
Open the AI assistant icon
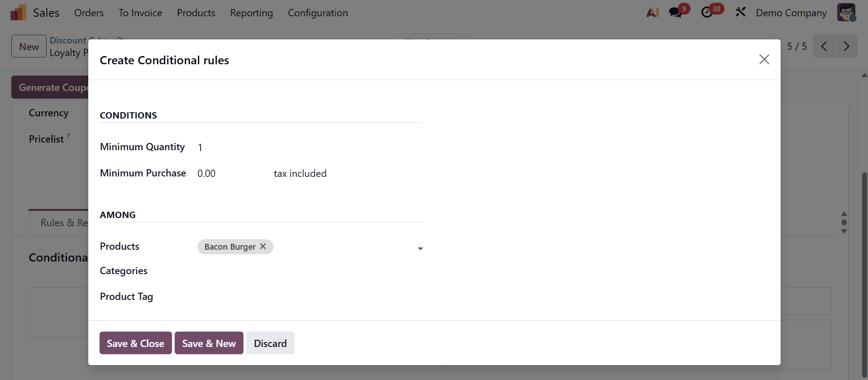pyautogui.click(x=653, y=12)
